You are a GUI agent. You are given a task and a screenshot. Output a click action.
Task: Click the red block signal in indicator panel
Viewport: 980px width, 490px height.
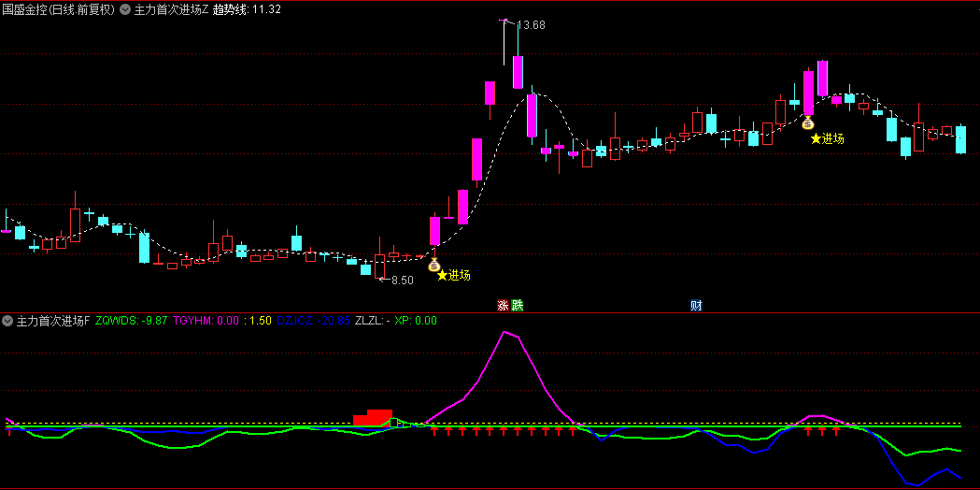point(373,418)
